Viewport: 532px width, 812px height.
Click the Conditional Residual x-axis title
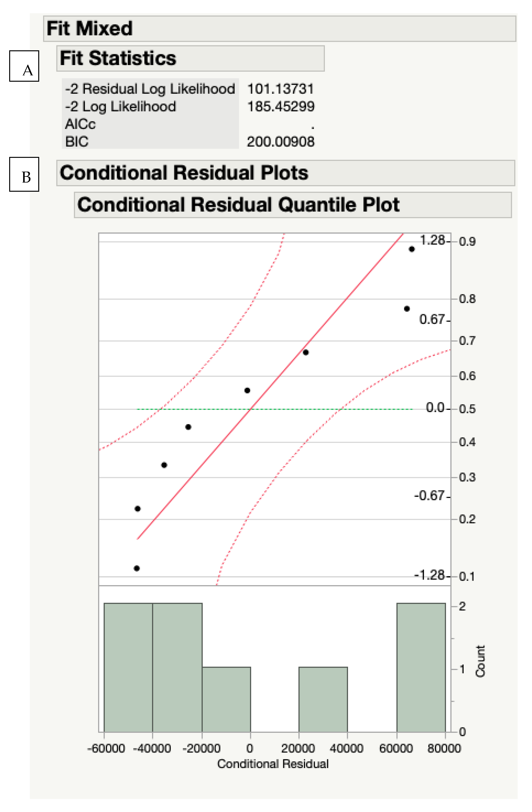pos(273,764)
